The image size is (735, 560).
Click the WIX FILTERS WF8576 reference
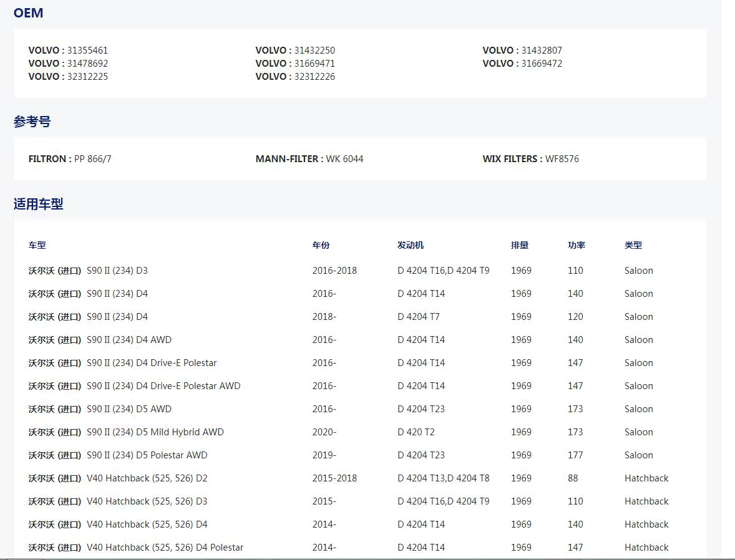click(530, 159)
